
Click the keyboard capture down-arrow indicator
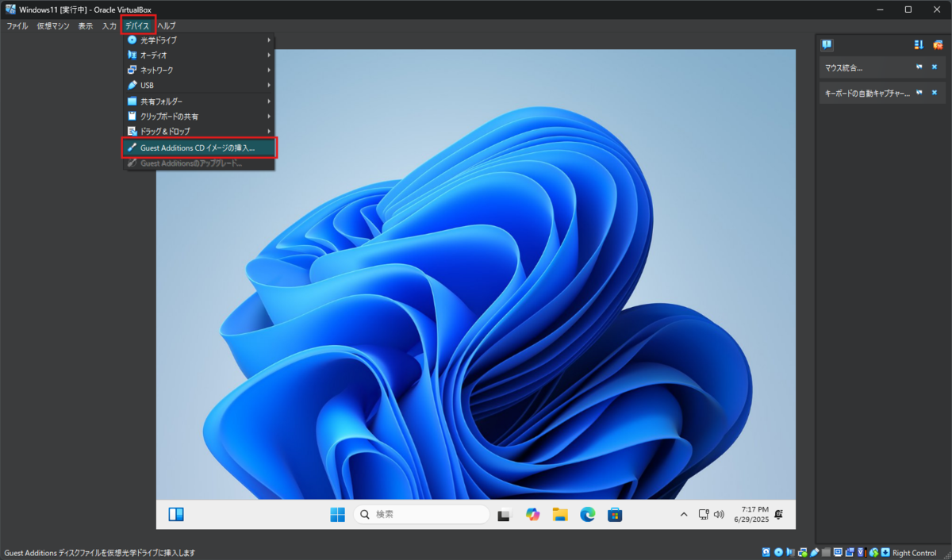pyautogui.click(x=885, y=552)
